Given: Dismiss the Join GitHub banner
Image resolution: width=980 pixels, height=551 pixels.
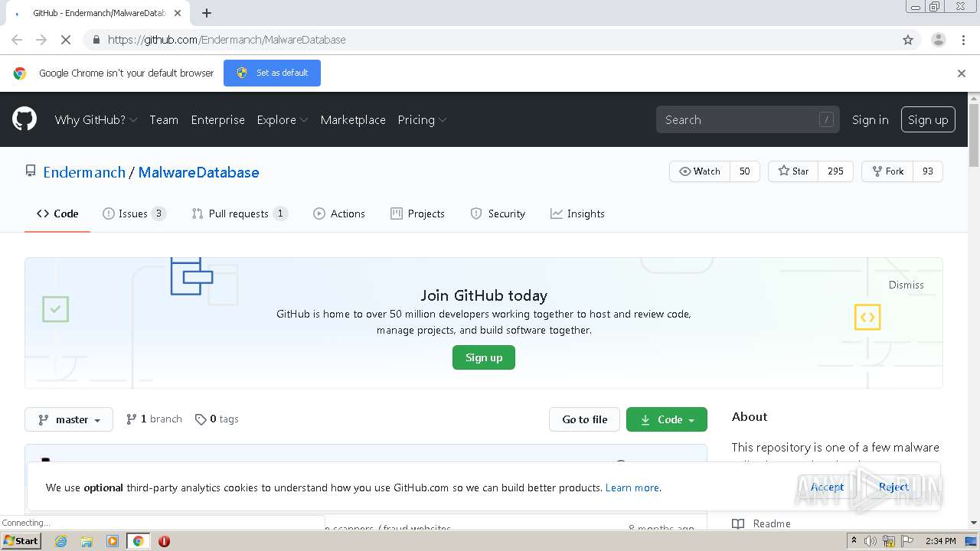Looking at the screenshot, I should tap(906, 285).
